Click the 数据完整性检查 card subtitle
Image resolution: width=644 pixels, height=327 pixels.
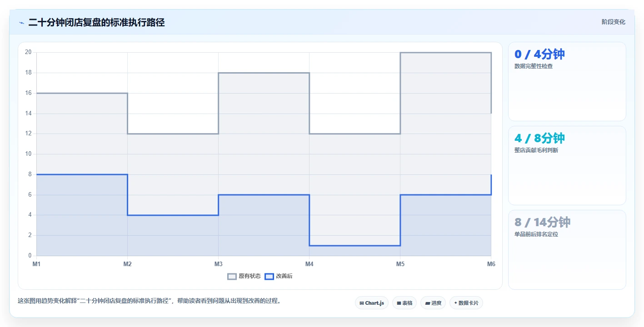coord(534,66)
